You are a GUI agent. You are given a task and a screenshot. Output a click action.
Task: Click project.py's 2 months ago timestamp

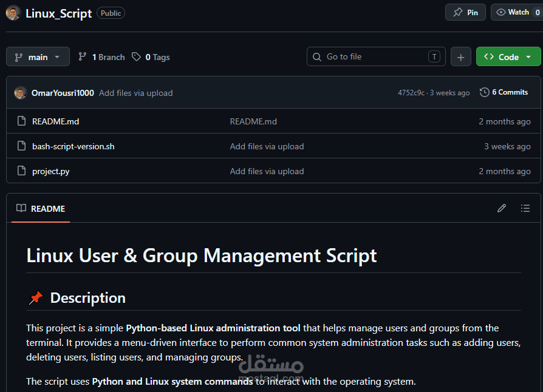coord(505,171)
